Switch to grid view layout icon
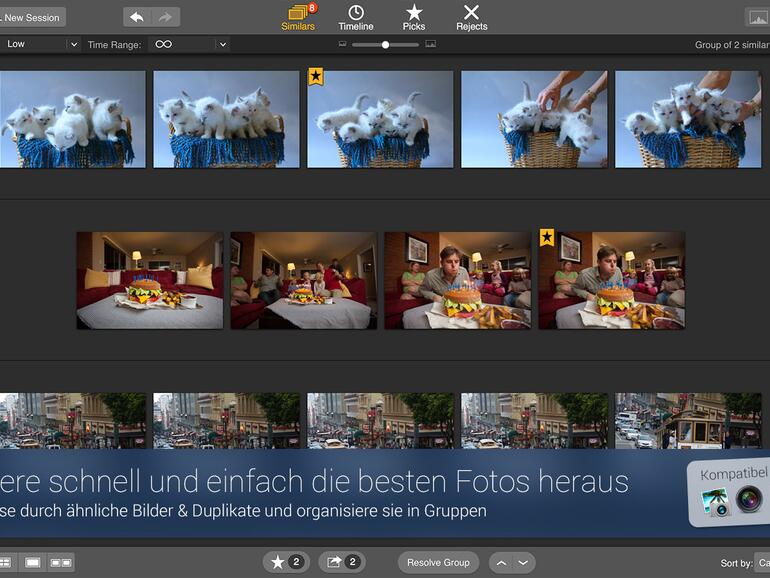The image size is (770, 578). (6, 562)
